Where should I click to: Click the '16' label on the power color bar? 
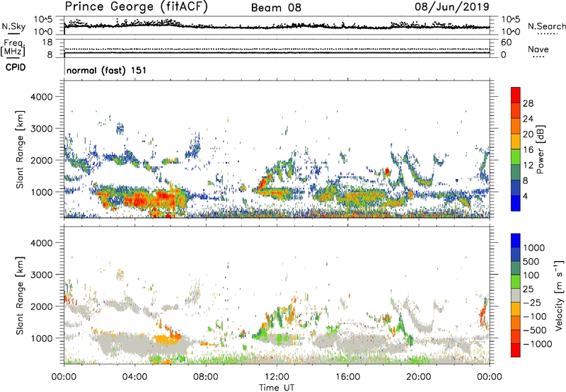coord(528,150)
